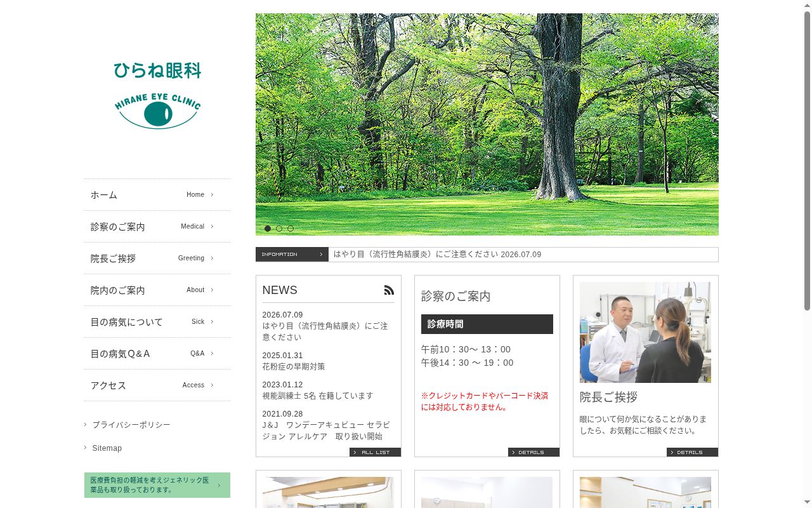This screenshot has width=812, height=508.
Task: Click the 診察のご案内 card heading
Action: click(456, 297)
